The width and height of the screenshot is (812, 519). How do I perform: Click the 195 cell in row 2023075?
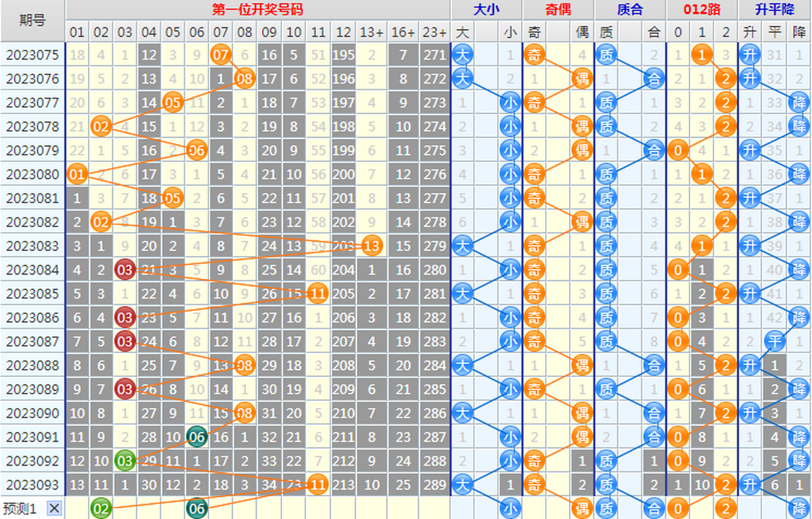click(x=343, y=55)
